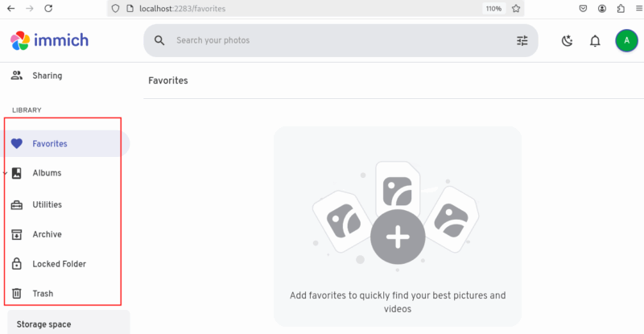Toggle dark mode moon icon
The width and height of the screenshot is (644, 334).
point(567,40)
